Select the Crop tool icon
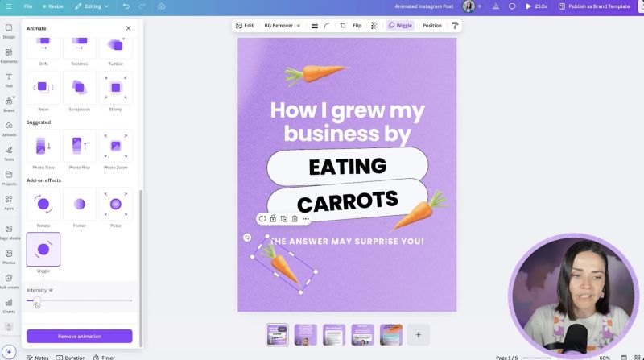Image resolution: width=644 pixels, height=360 pixels. pyautogui.click(x=343, y=26)
